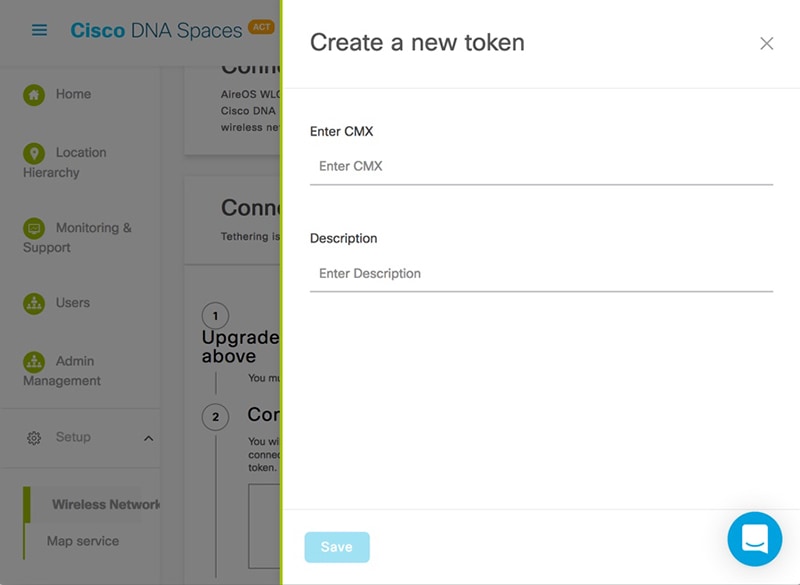The image size is (800, 585).
Task: Open the chat support bubble
Action: (755, 539)
